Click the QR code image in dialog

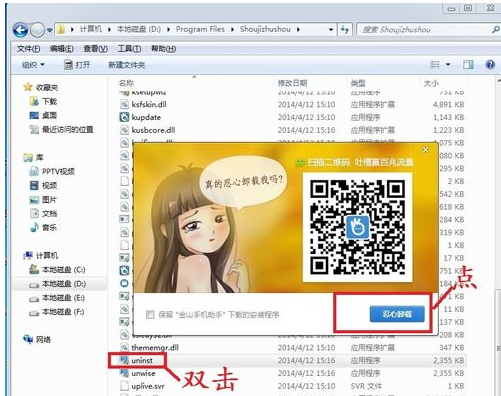[357, 227]
